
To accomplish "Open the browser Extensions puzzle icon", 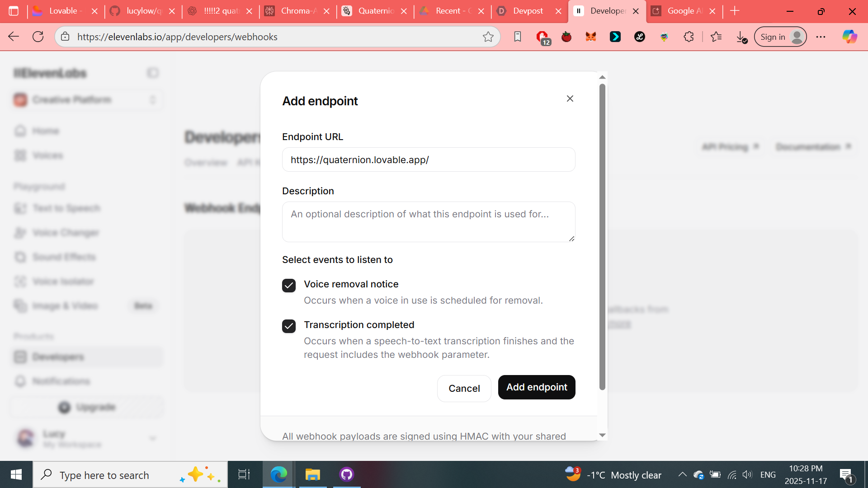I will (689, 37).
